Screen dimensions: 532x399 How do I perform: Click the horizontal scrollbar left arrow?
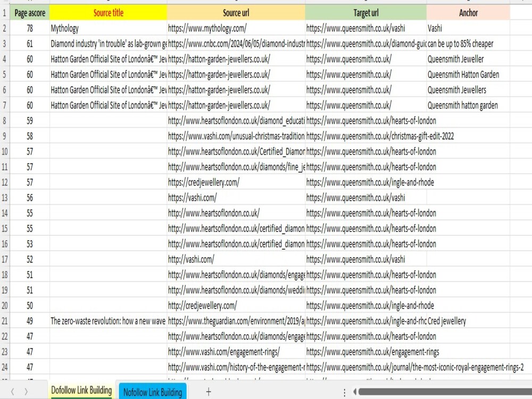[x=354, y=392]
